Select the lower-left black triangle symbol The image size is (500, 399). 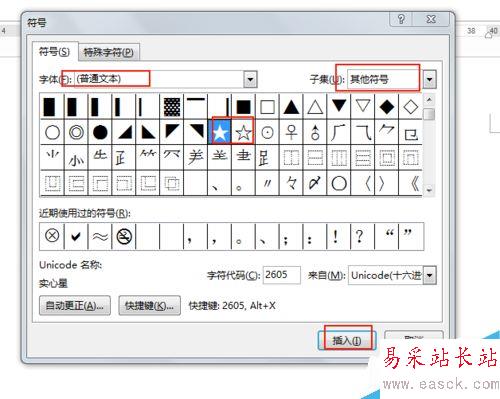(148, 132)
